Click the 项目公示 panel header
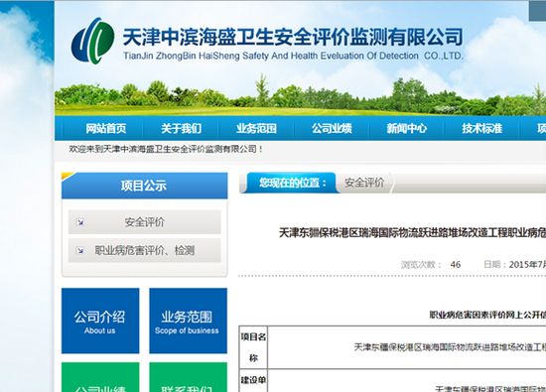This screenshot has width=546, height=392. click(145, 186)
